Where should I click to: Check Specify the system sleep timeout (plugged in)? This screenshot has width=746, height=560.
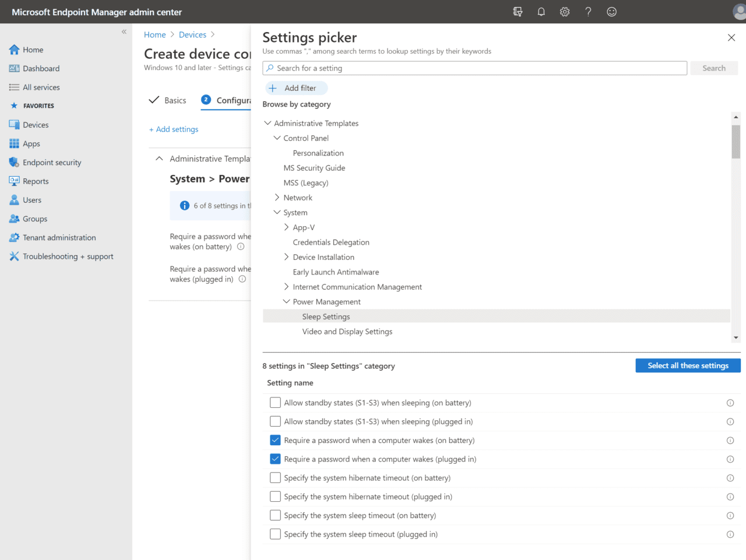pos(275,534)
